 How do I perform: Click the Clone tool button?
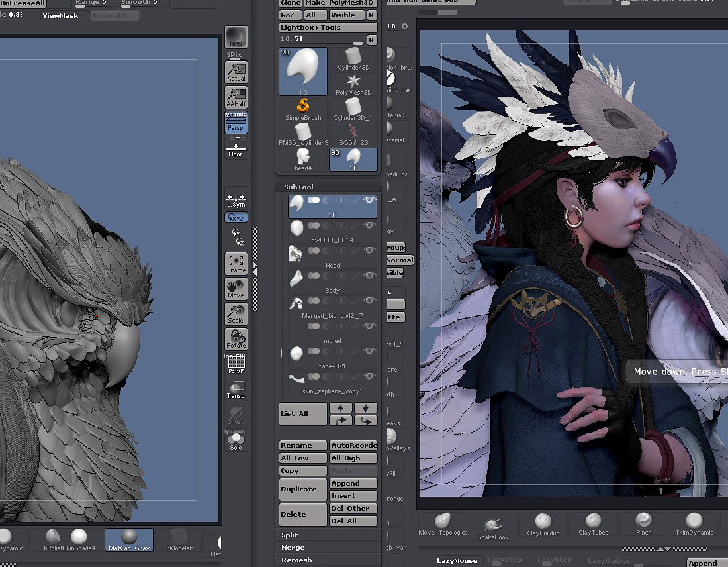coord(290,3)
